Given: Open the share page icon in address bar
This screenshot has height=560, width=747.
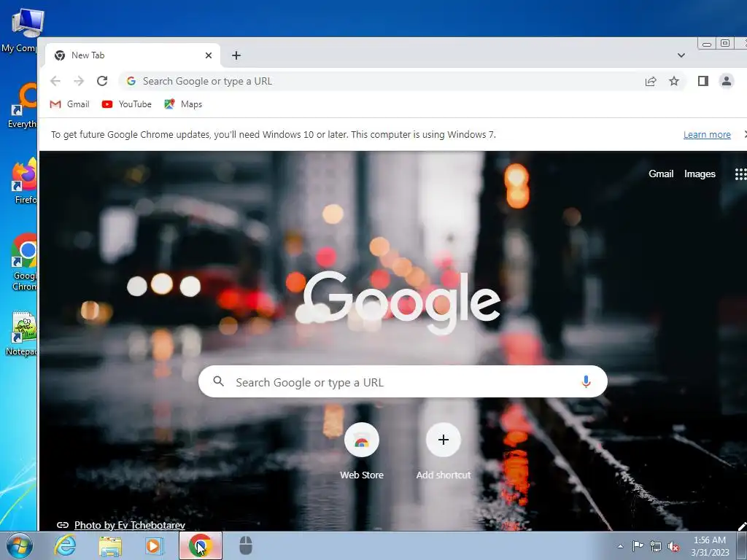Looking at the screenshot, I should (650, 81).
